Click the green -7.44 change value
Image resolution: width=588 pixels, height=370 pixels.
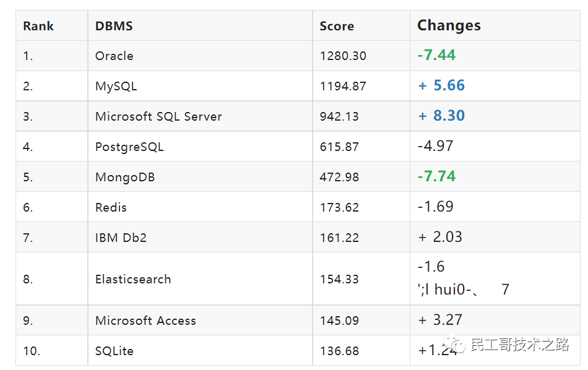click(x=437, y=55)
